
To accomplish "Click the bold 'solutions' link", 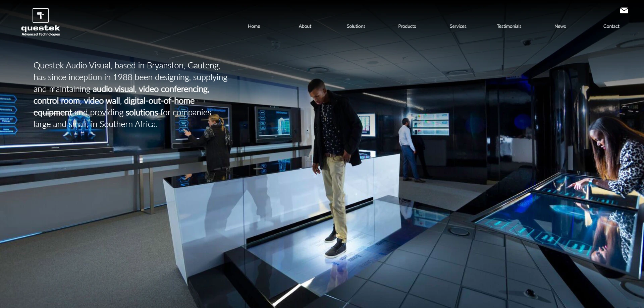I will point(142,113).
